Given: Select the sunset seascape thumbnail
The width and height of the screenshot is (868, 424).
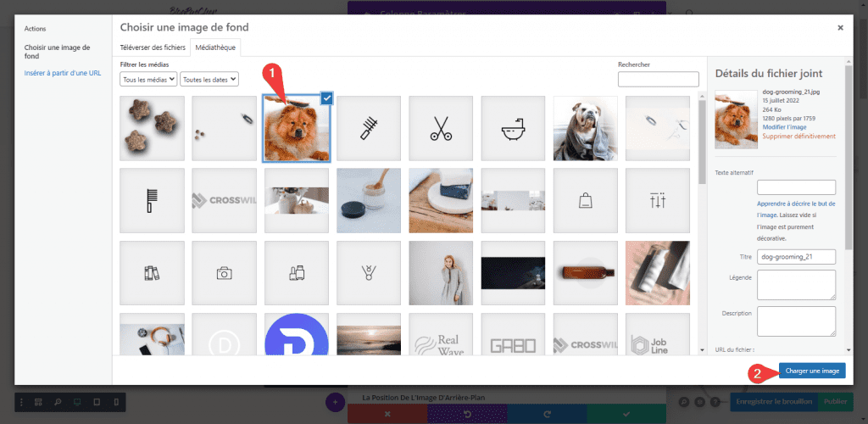Looking at the screenshot, I should [369, 334].
